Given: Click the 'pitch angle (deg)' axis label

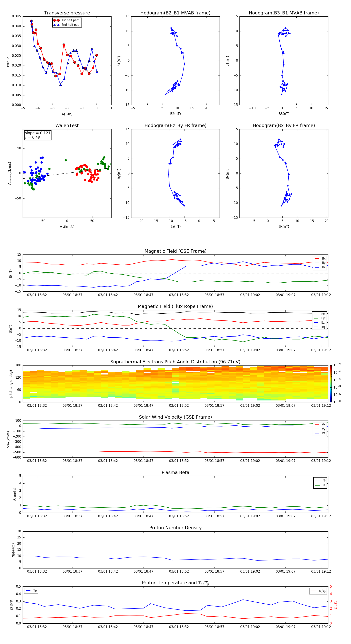Looking at the screenshot, I should (11, 384).
